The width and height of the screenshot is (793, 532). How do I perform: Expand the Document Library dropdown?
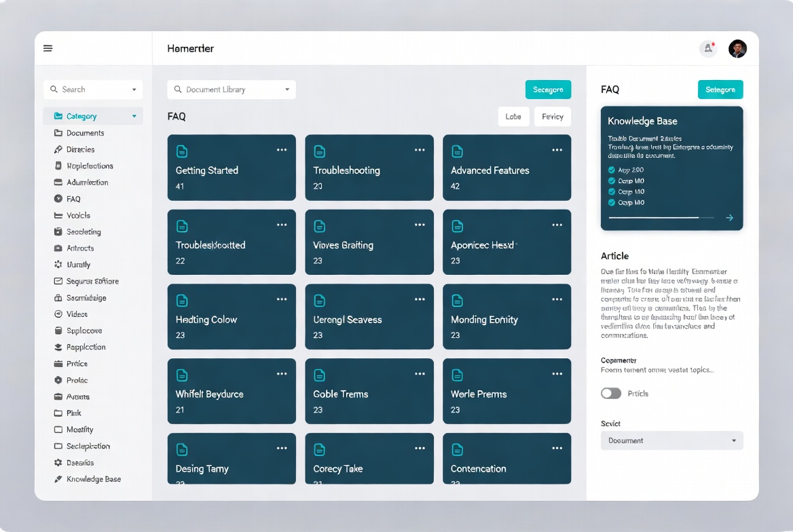click(231, 89)
